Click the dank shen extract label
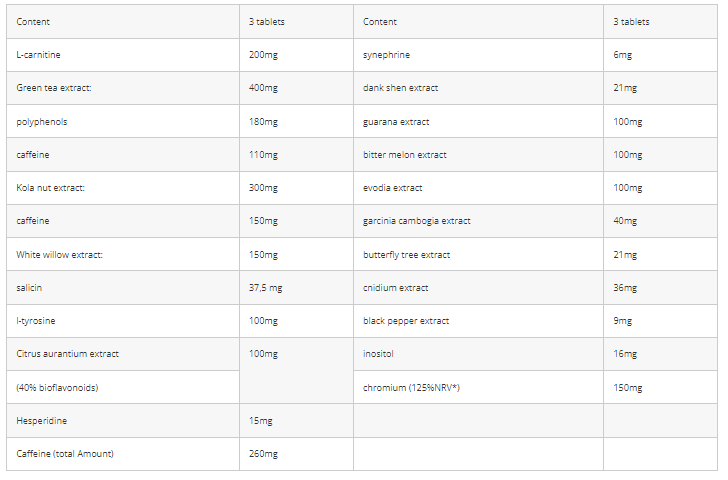This screenshot has height=480, width=728. pos(401,88)
